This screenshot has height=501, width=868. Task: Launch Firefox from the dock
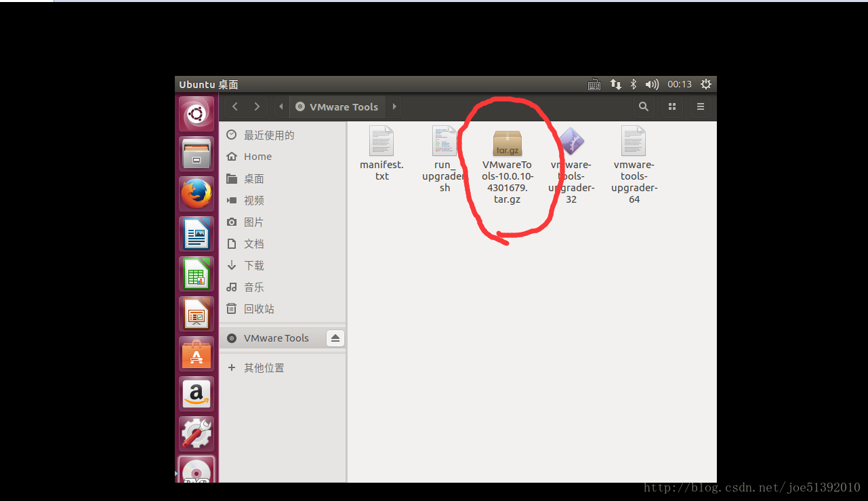point(197,194)
